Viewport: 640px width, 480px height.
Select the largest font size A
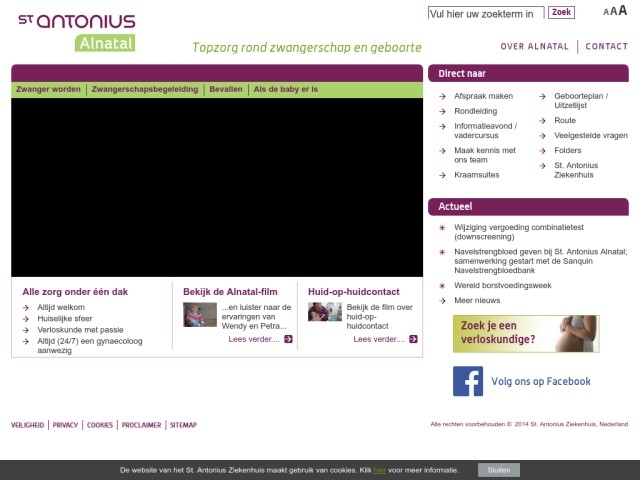(622, 10)
